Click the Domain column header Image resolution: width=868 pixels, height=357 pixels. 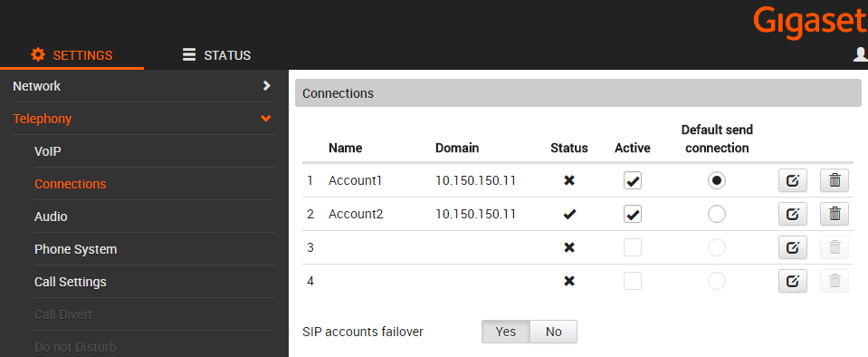[457, 148]
